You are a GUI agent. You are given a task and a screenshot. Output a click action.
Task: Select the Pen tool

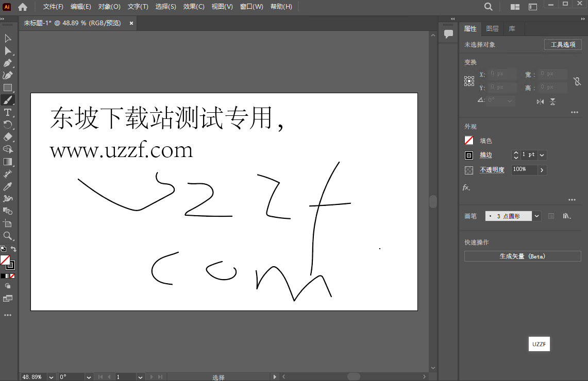coord(7,63)
